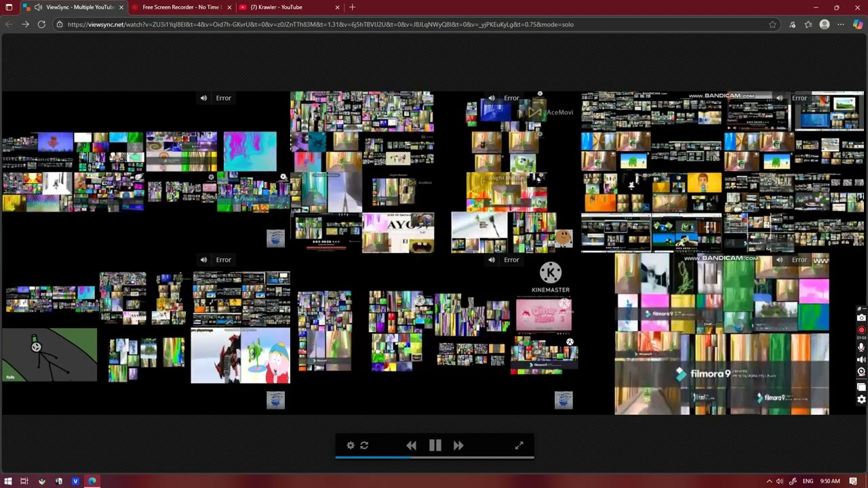868x488 pixels.
Task: Open the Copilot sidebar icon
Action: click(x=858, y=24)
